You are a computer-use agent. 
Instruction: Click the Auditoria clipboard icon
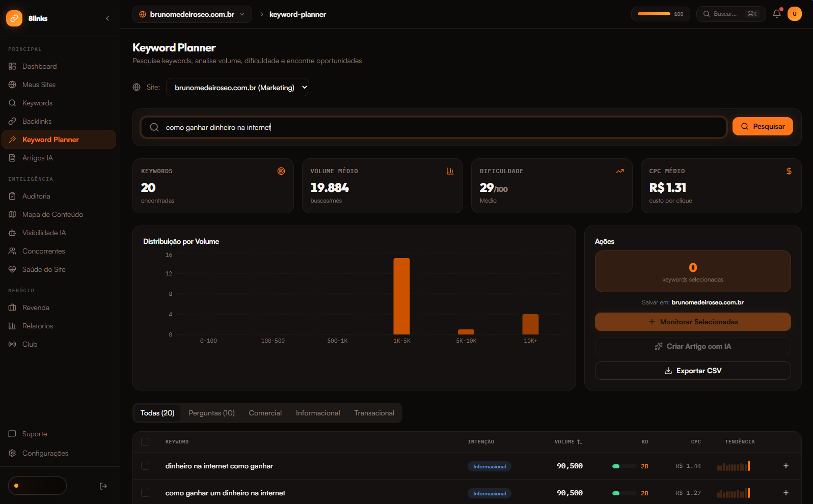12,196
